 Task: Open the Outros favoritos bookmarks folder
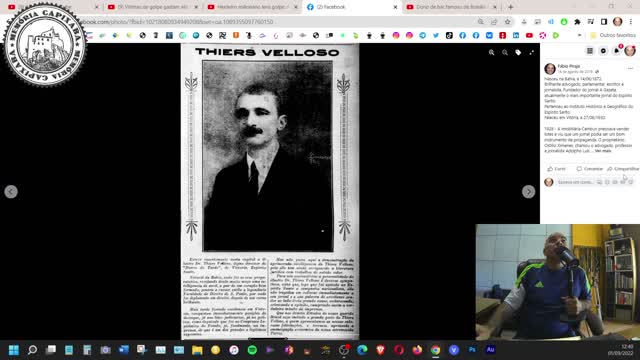[613, 36]
